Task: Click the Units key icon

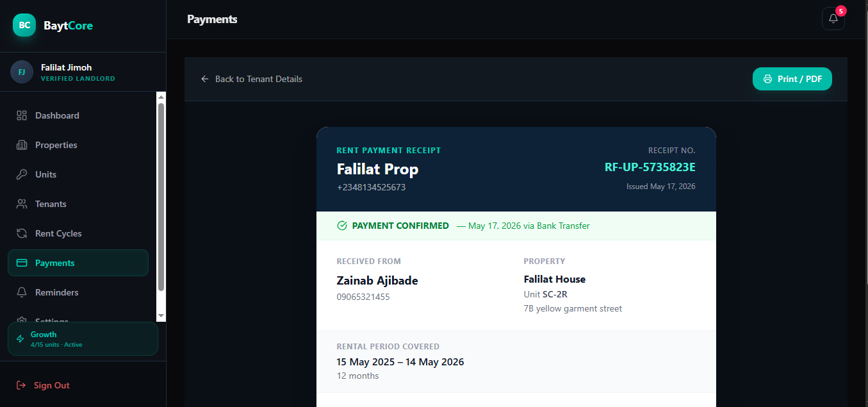Action: 22,174
